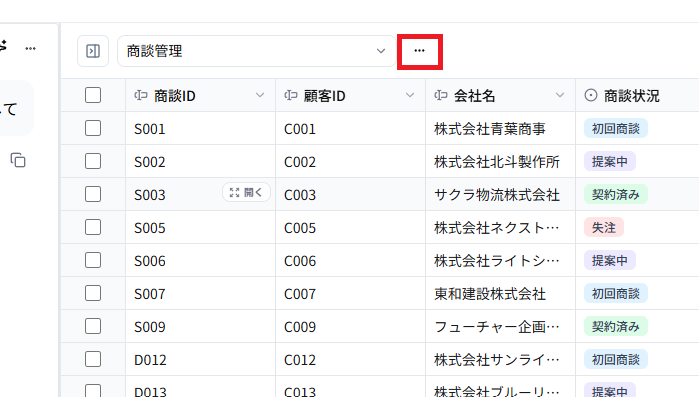Check the S001 row checkbox
Viewport: 699px width, 397px height.
coord(93,128)
